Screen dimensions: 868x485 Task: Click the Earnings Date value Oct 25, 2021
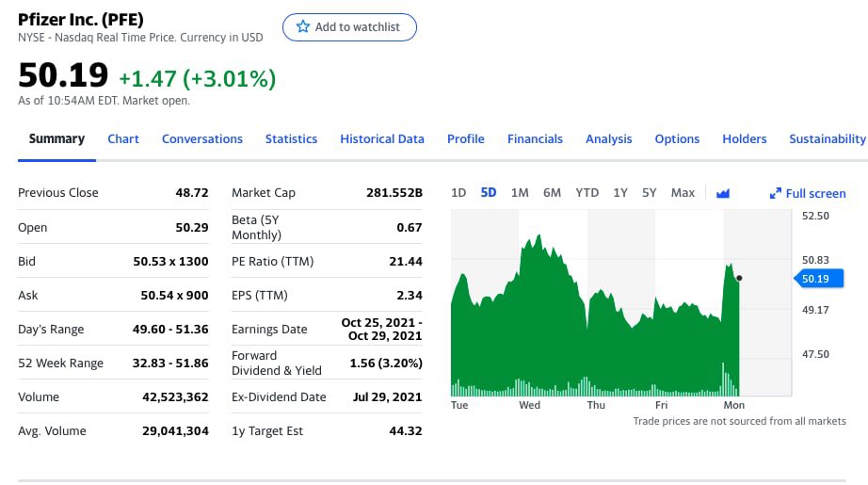tap(381, 330)
